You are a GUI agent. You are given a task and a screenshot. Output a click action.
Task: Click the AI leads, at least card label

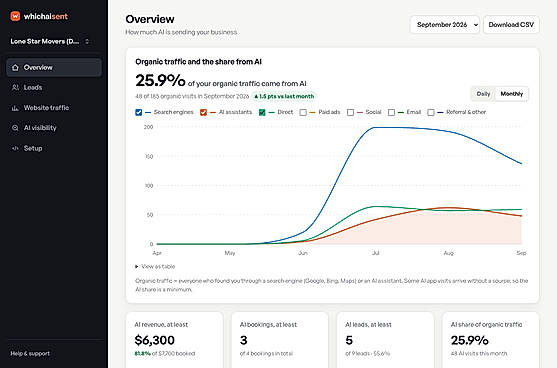(x=368, y=324)
